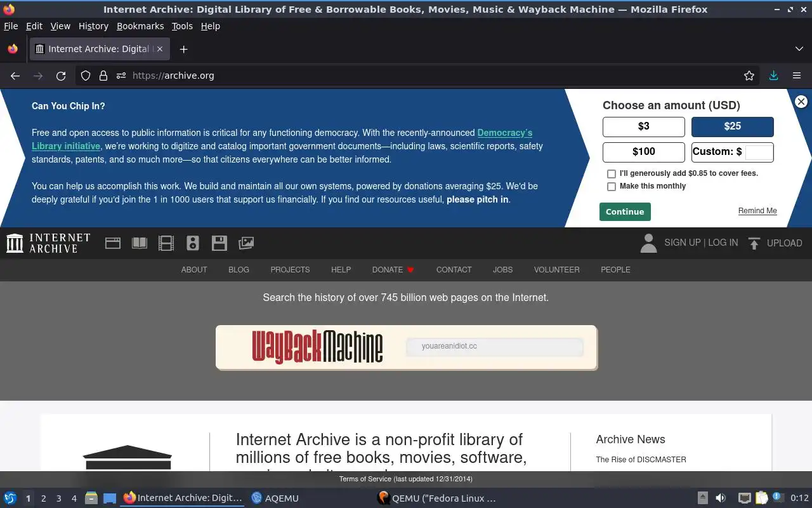
Task: Open the BLOG nav link
Action: [239, 270]
